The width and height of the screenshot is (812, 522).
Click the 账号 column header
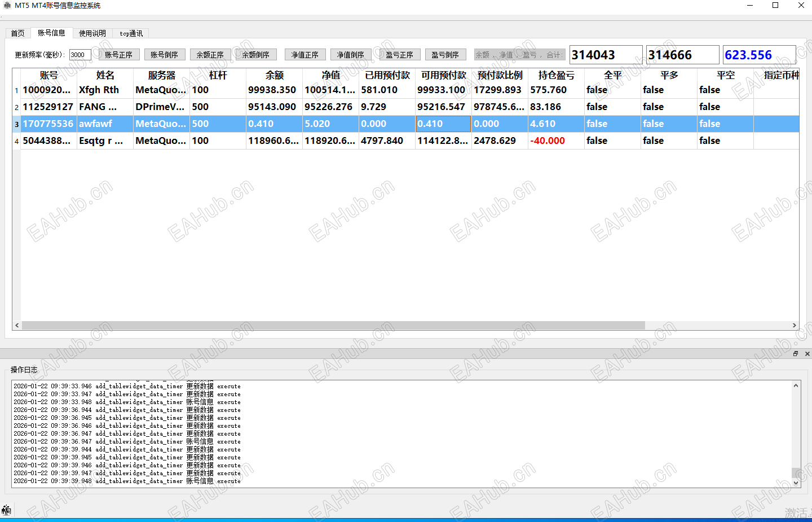click(49, 75)
